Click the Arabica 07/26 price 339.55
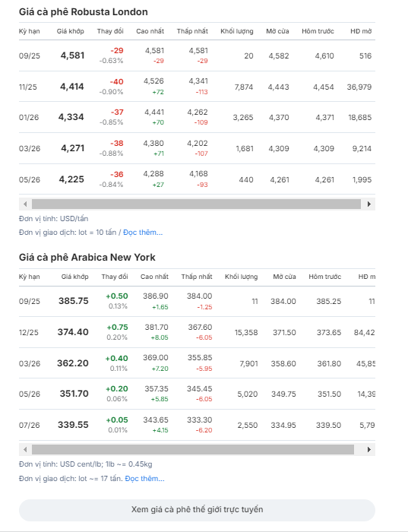The height and width of the screenshot is (532, 408). [73, 425]
